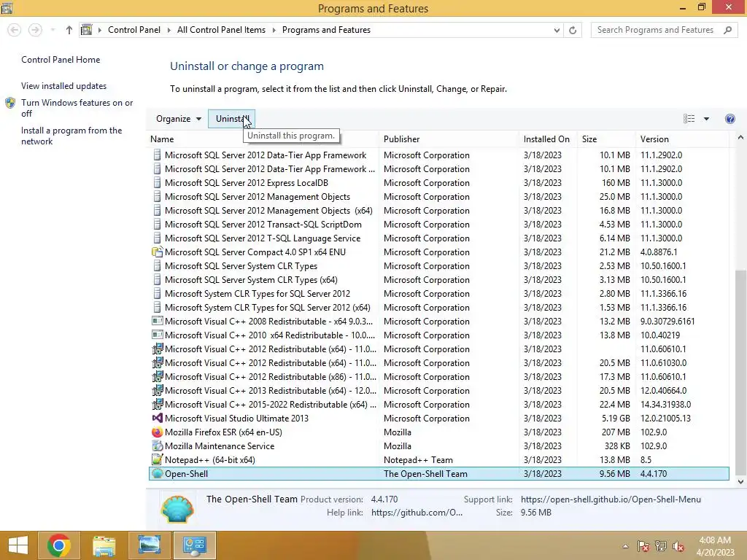Sort by Version column header
Viewport: 747px width, 560px height.
[654, 139]
